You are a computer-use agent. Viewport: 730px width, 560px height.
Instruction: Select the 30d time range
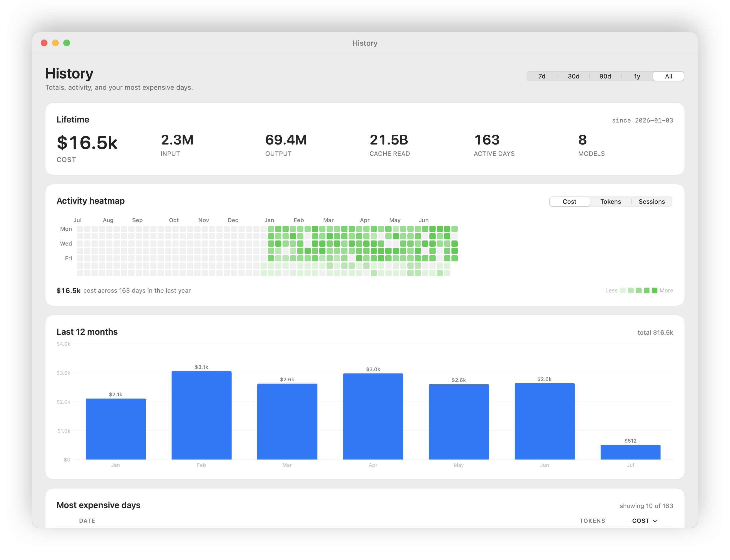pyautogui.click(x=573, y=76)
